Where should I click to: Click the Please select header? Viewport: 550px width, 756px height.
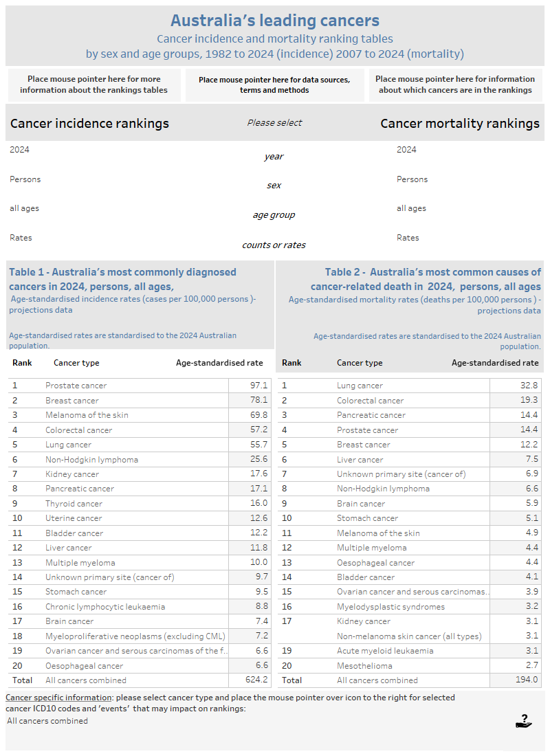(274, 122)
